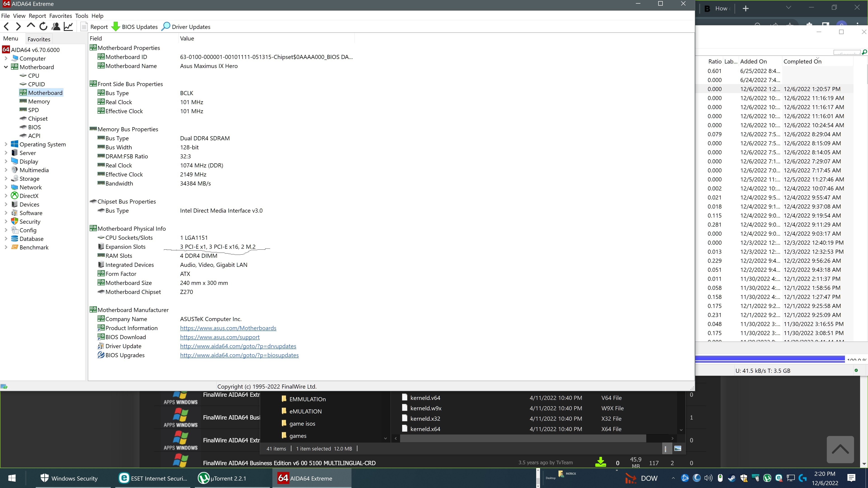
Task: Open the File menu
Action: (5, 16)
